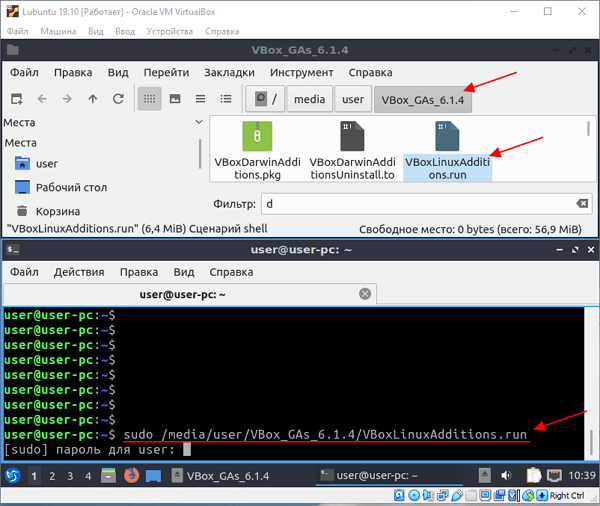Select VBoxDarwinAdditions.pkg file

click(x=257, y=150)
